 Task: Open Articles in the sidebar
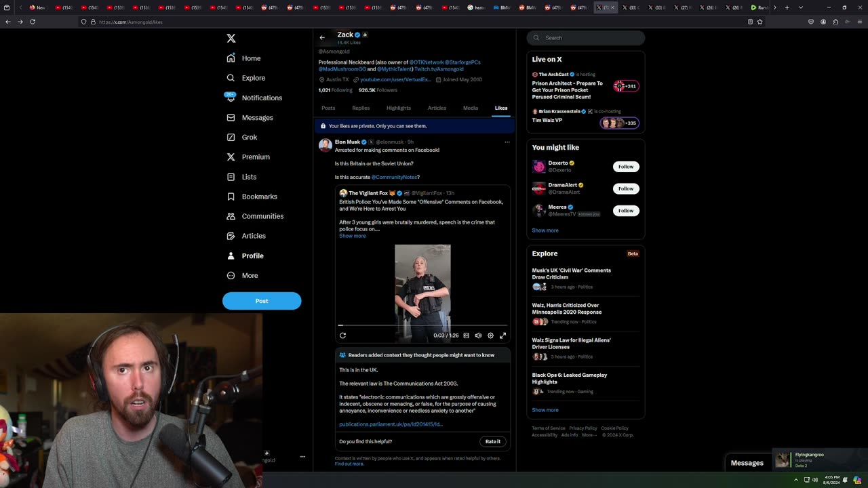coord(246,236)
